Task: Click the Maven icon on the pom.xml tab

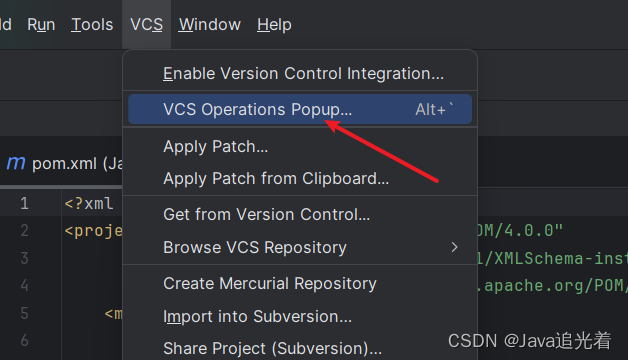Action: click(16, 163)
